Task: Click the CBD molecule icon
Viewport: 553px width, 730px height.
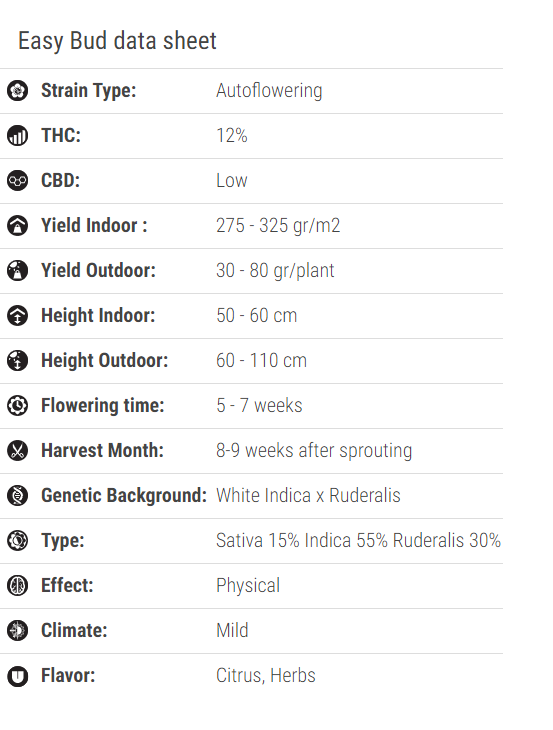Action: click(x=18, y=181)
